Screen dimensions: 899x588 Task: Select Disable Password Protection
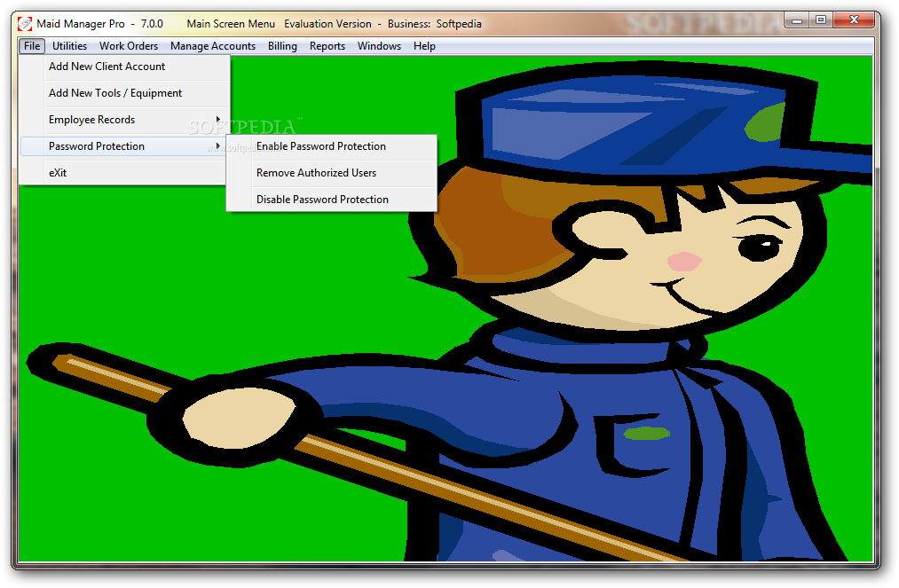[x=331, y=200]
